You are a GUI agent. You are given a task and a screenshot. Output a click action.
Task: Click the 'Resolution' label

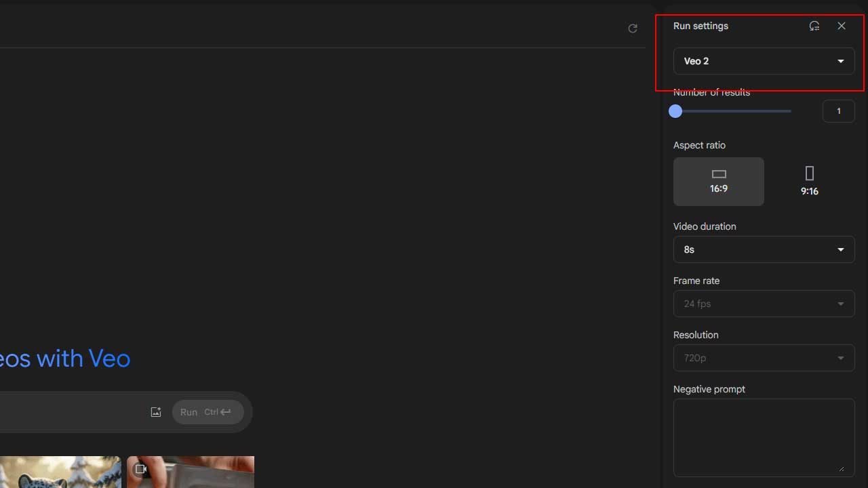pyautogui.click(x=696, y=335)
